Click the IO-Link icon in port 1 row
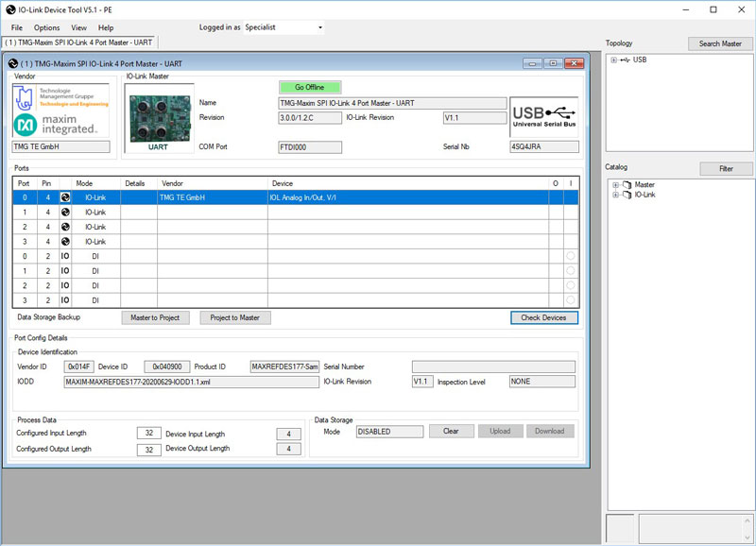This screenshot has width=756, height=546. (x=65, y=212)
